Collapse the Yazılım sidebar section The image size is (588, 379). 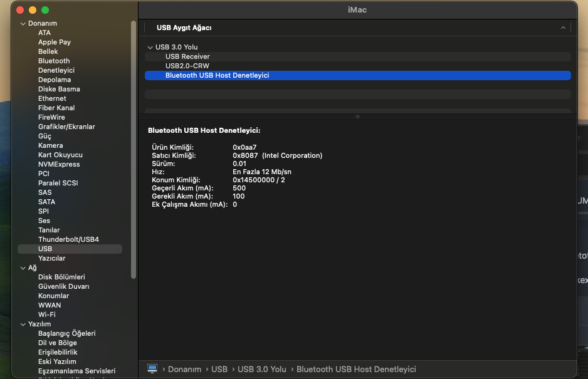pyautogui.click(x=23, y=324)
